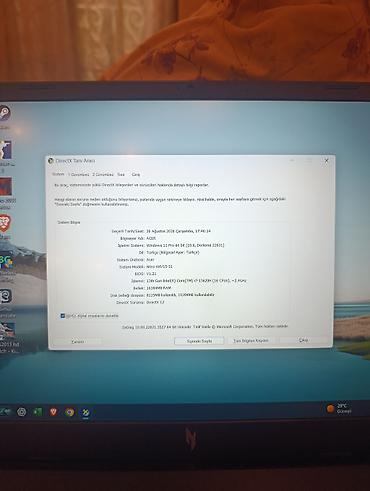
Task: Open the sneaker image desktop shortcut
Action: tap(7, 330)
